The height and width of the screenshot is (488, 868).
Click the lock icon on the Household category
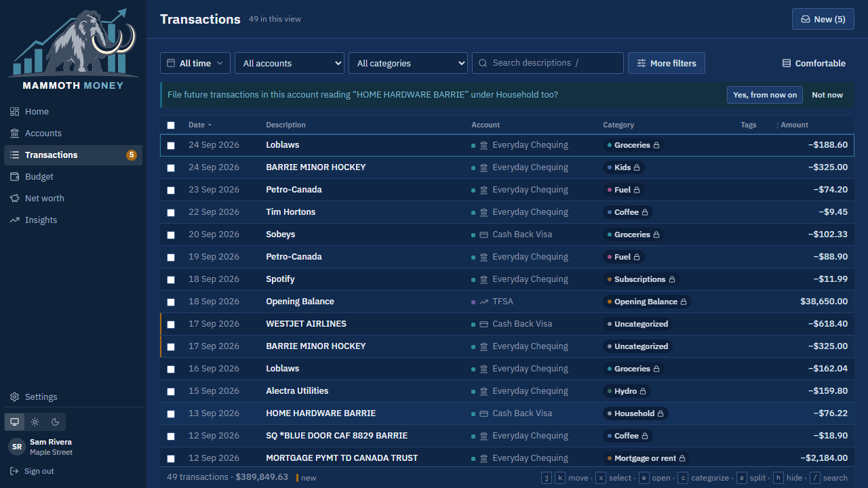point(660,413)
